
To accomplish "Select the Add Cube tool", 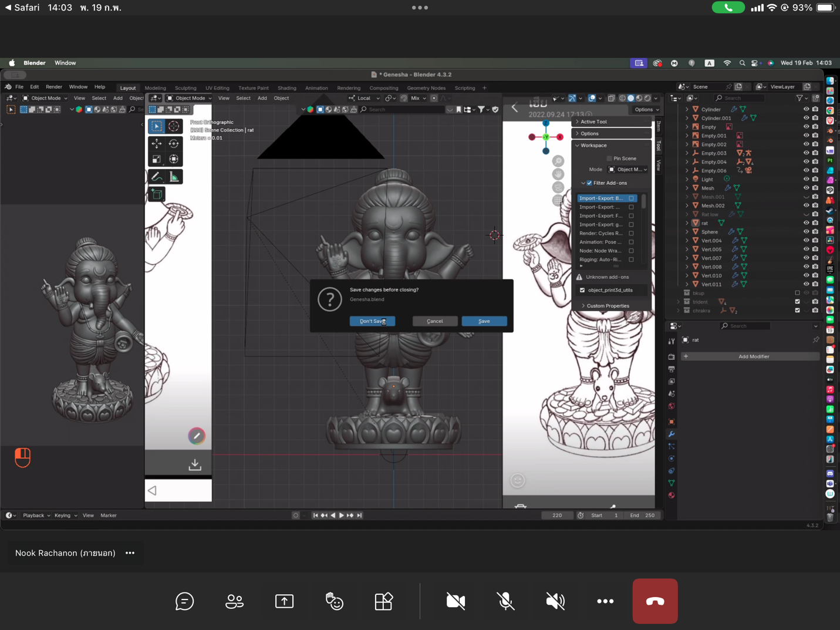I will click(x=157, y=194).
